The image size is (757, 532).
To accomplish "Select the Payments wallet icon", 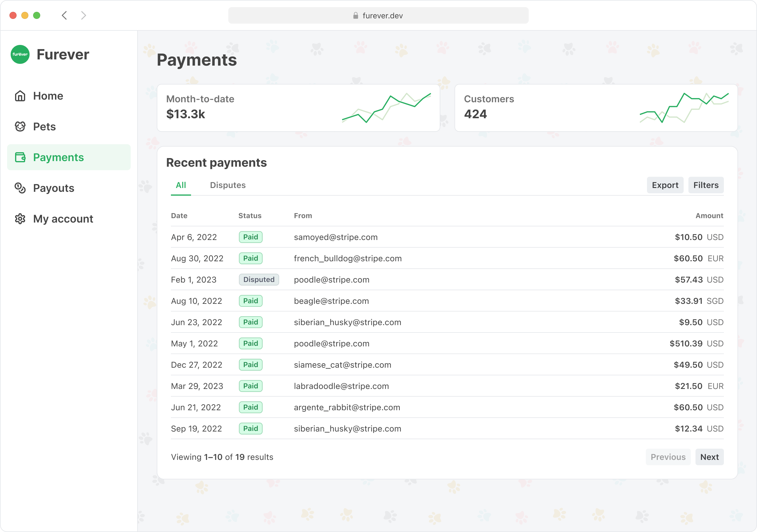I will click(x=20, y=157).
